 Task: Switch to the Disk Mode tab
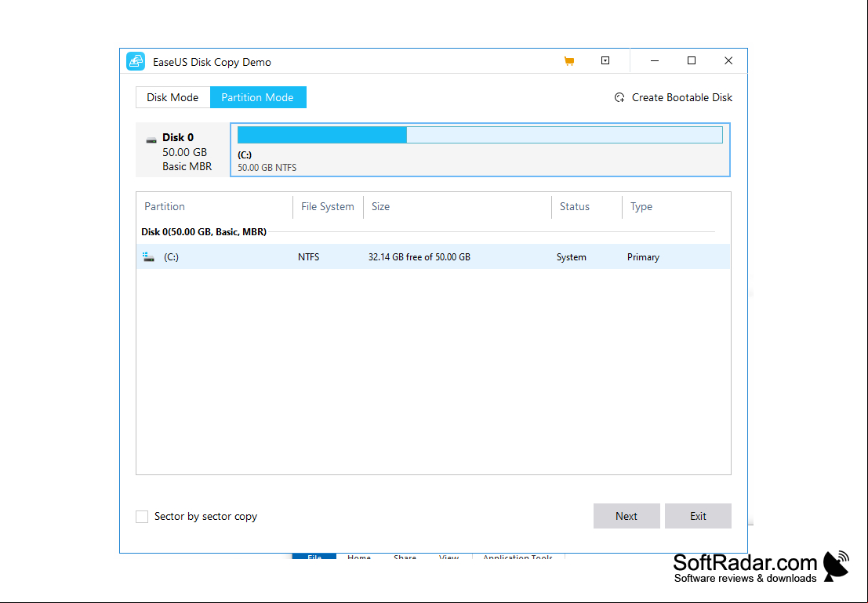[173, 97]
